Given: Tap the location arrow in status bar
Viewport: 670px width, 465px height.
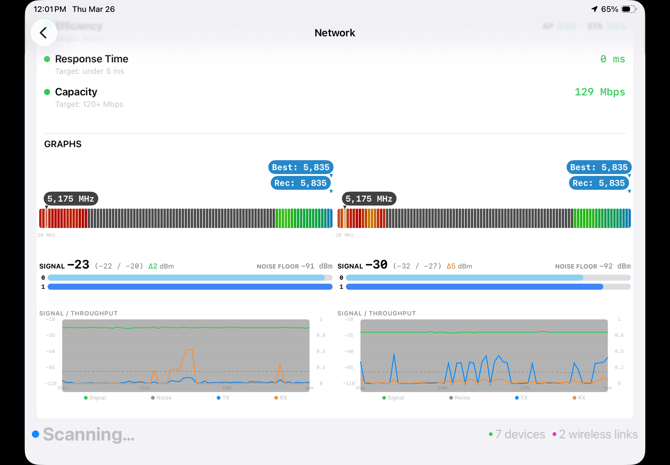Looking at the screenshot, I should 594,9.
